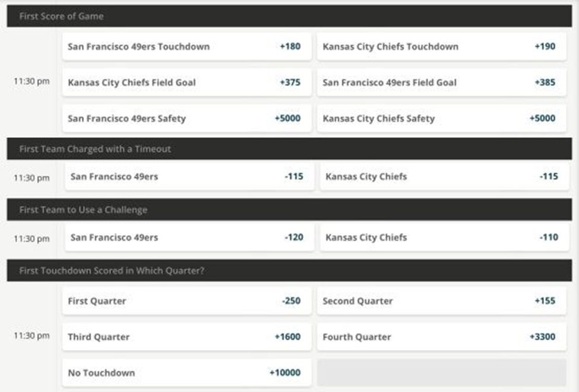This screenshot has width=579, height=392.
Task: Pick Kansas City Chiefs for first timeout
Action: 443,176
